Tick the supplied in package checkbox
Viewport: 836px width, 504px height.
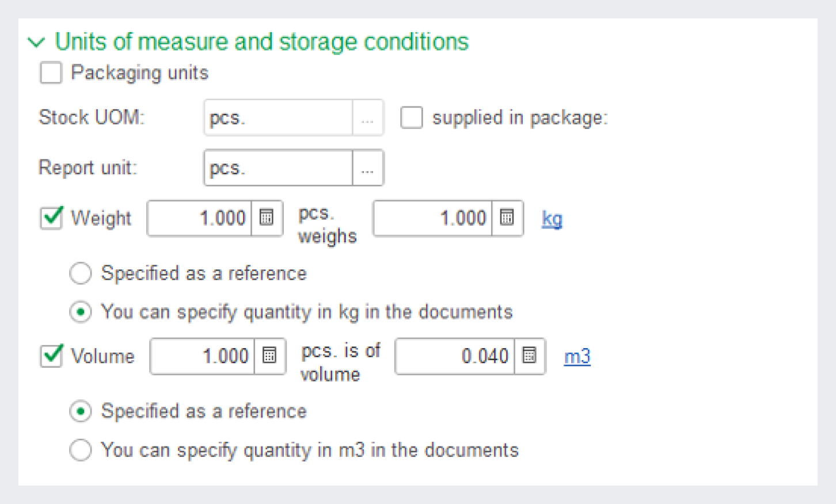click(412, 117)
